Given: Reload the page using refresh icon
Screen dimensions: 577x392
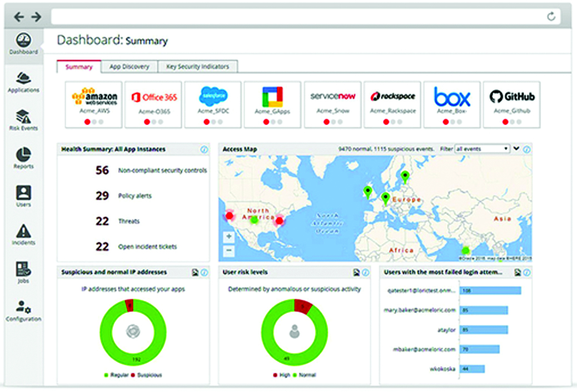Looking at the screenshot, I should pos(551,16).
